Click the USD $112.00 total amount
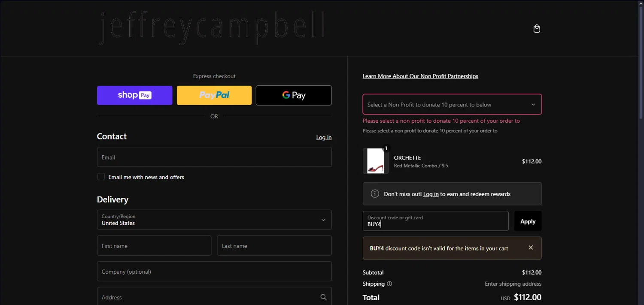The width and height of the screenshot is (644, 305). tap(521, 297)
